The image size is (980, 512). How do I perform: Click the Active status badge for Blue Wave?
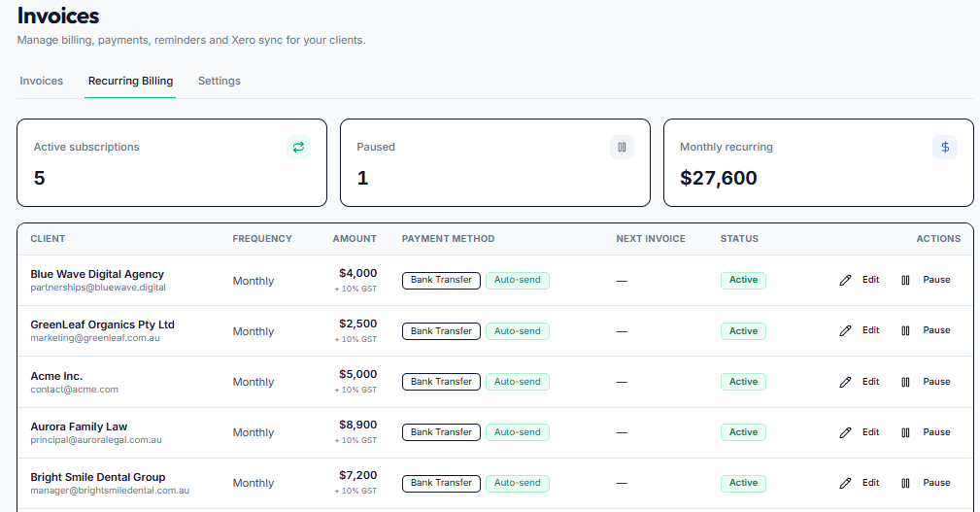click(x=743, y=280)
